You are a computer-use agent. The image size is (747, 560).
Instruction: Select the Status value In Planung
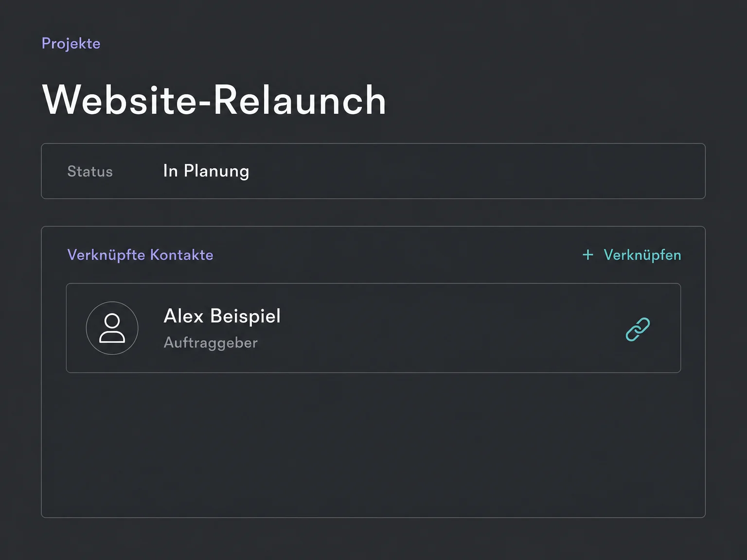pos(206,171)
